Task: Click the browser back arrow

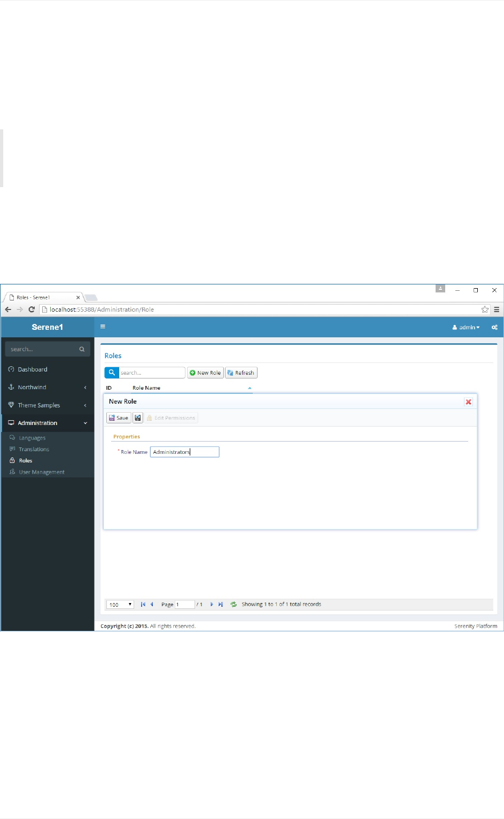Action: click(x=8, y=310)
